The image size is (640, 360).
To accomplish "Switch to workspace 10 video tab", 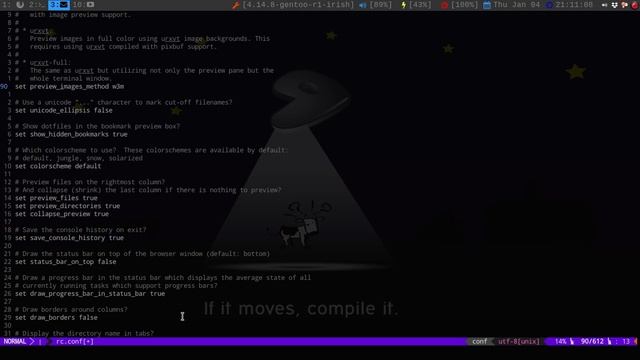I will click(x=84, y=5).
